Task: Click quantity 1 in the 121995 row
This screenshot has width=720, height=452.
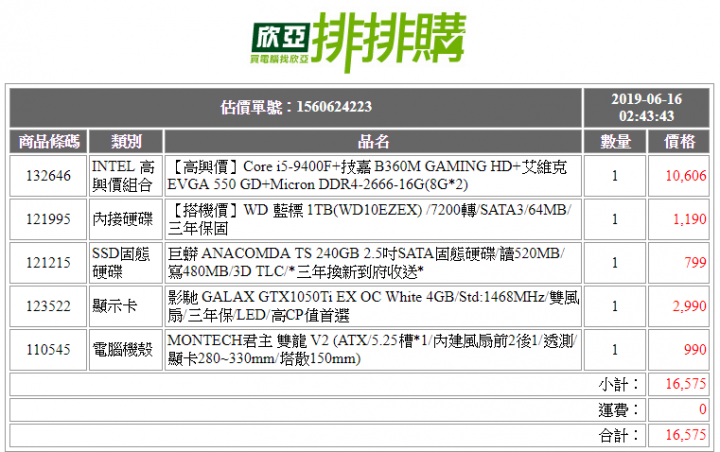Action: [x=615, y=219]
